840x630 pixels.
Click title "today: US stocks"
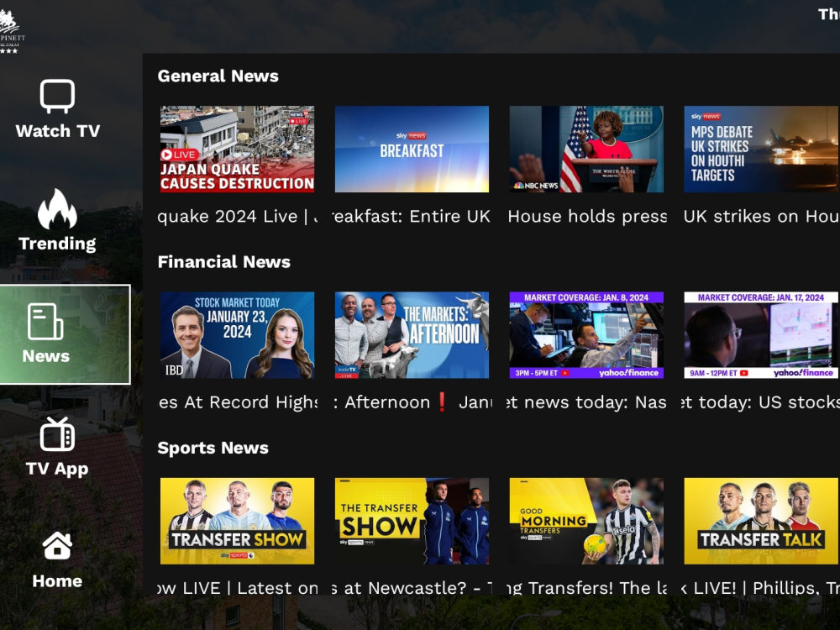(761, 402)
